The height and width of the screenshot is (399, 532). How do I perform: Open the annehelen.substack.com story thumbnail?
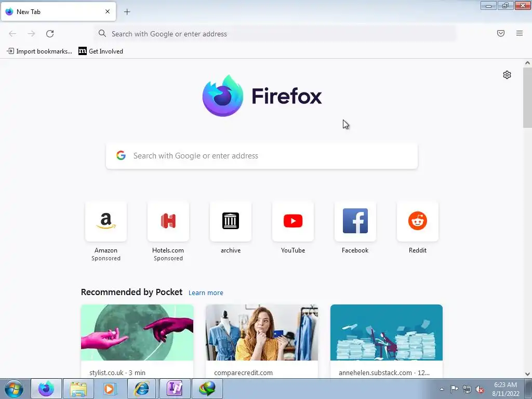(387, 332)
